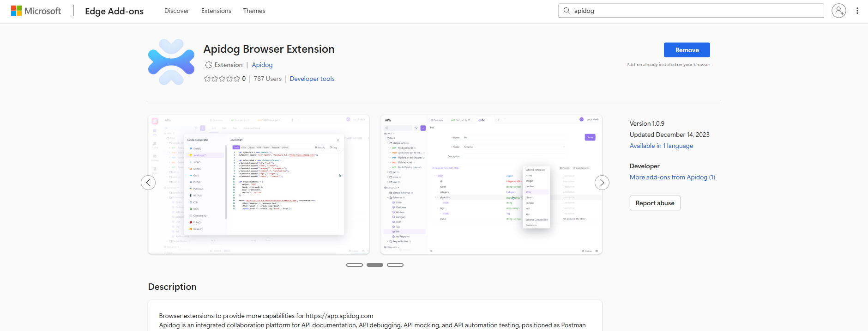Click the Apidog Browser Extension title
The height and width of the screenshot is (331, 868).
tap(269, 49)
